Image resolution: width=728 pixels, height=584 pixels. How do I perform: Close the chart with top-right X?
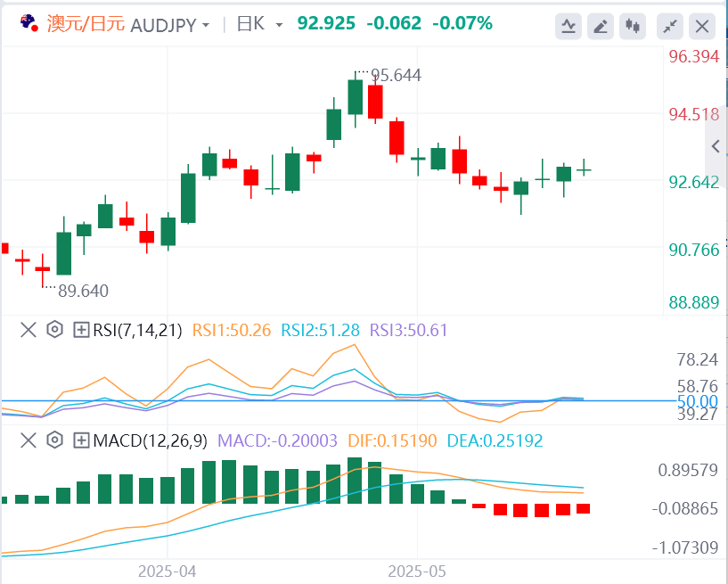pos(701,26)
